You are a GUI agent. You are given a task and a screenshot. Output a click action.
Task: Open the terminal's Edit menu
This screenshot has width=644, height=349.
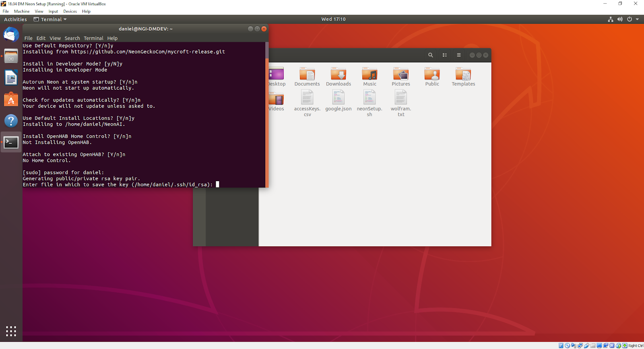tap(41, 38)
